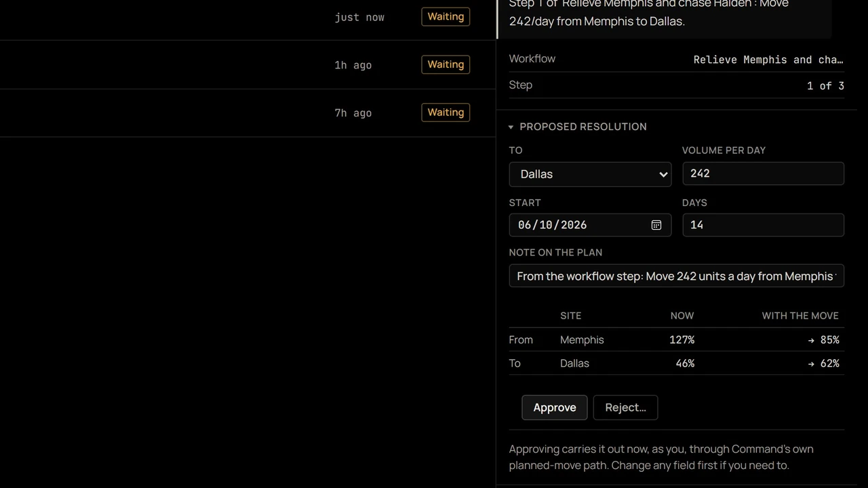
Task: Select the Waiting badge on '7h ago' row
Action: point(446,113)
